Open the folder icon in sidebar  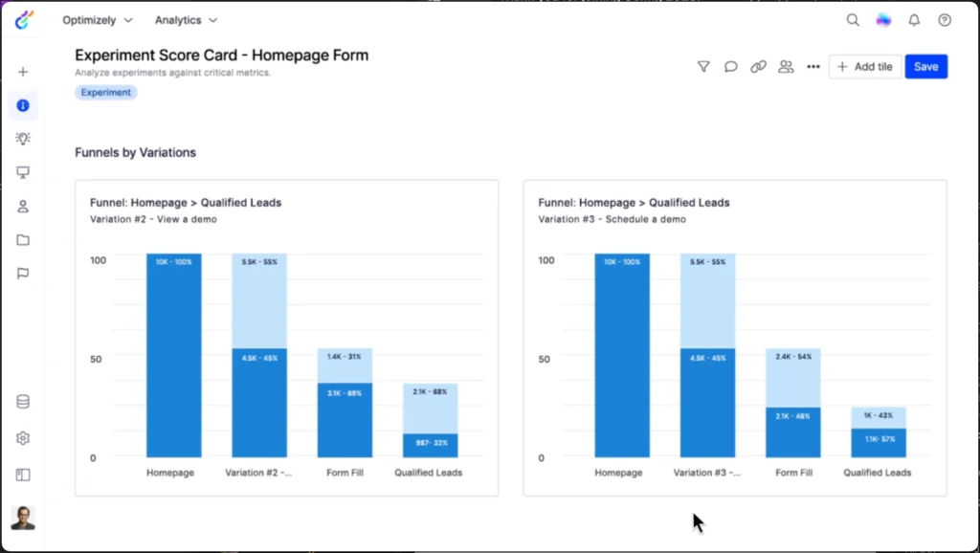(23, 240)
